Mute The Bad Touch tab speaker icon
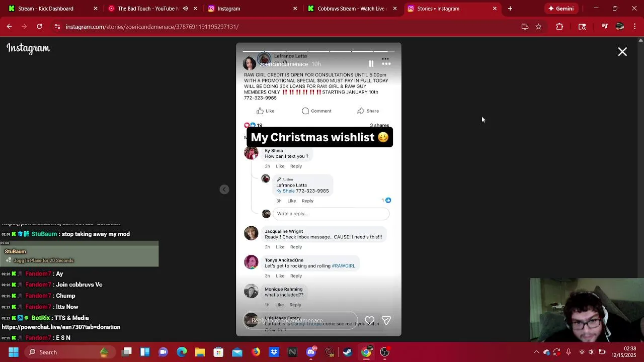The image size is (644, 362). coord(185,9)
